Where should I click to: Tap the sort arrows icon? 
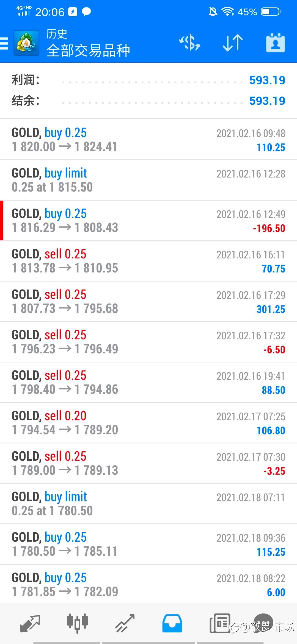pyautogui.click(x=233, y=43)
